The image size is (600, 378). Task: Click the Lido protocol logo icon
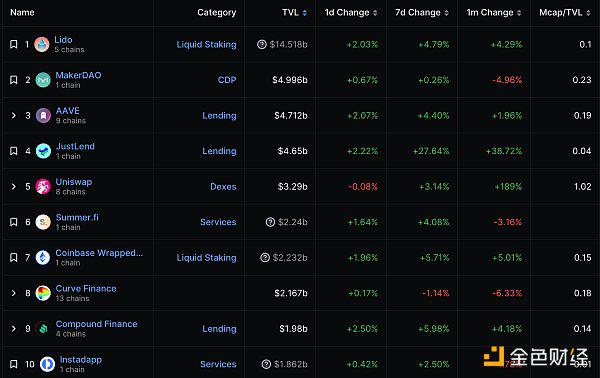click(x=42, y=44)
